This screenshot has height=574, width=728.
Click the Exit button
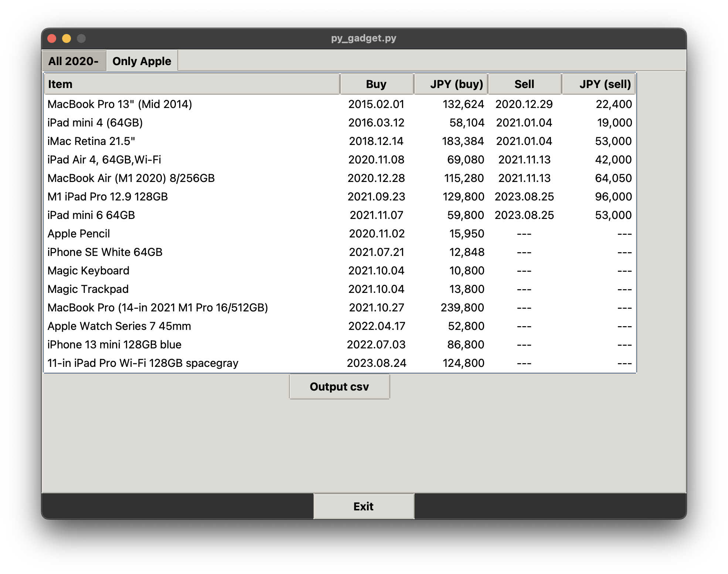[364, 506]
